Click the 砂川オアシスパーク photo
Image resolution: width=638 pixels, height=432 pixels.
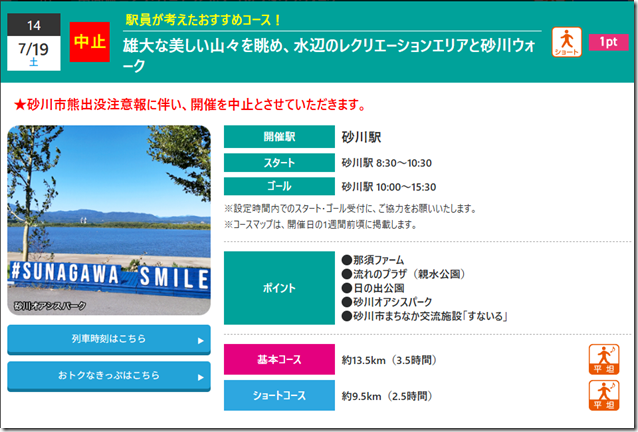(109, 220)
